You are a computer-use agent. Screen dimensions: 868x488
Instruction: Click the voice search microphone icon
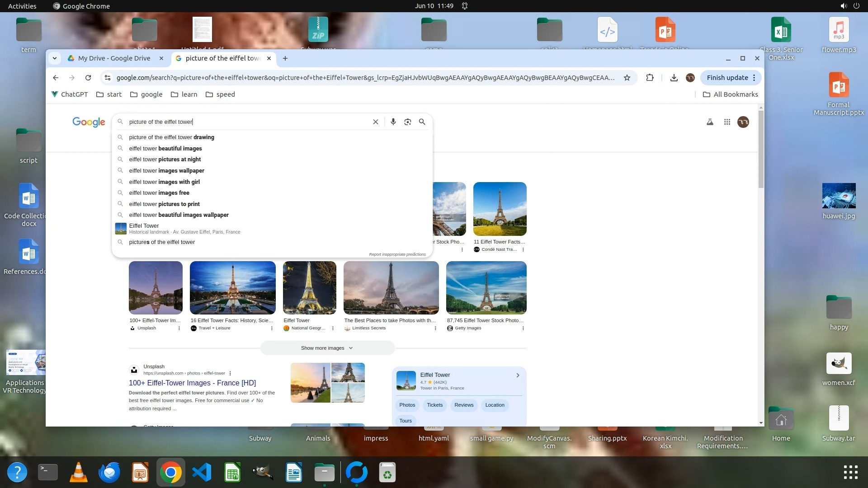point(393,122)
